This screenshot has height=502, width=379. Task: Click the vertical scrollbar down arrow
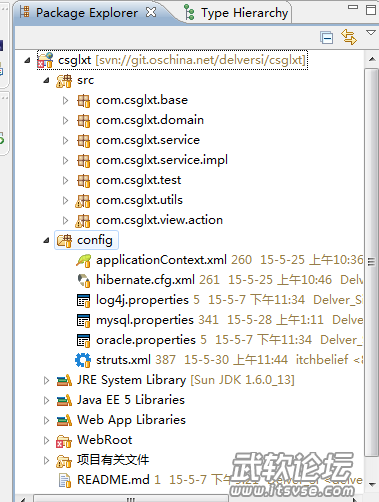[372, 485]
